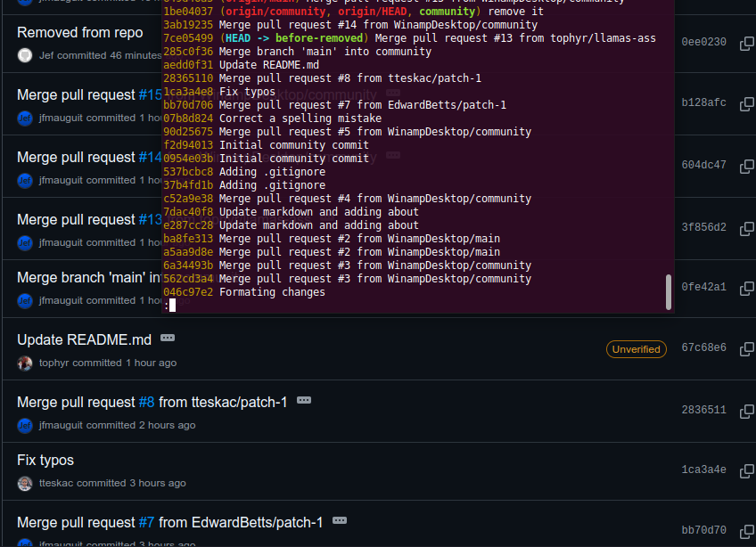The image size is (756, 547).
Task: Copy full SHA for commit 0ee0230
Action: 747,43
